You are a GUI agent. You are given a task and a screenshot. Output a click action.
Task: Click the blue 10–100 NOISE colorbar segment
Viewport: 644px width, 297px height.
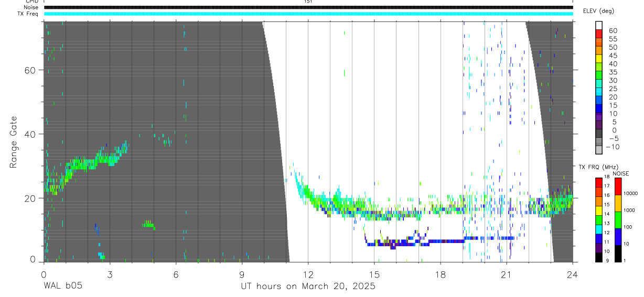[618, 236]
